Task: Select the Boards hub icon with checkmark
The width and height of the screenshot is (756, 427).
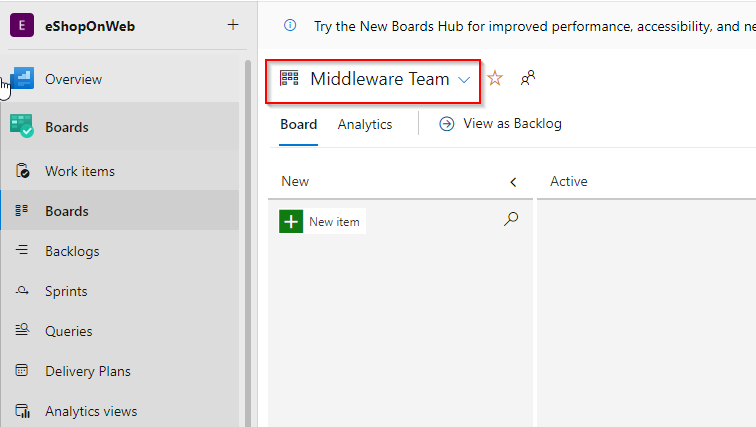Action: 22,126
